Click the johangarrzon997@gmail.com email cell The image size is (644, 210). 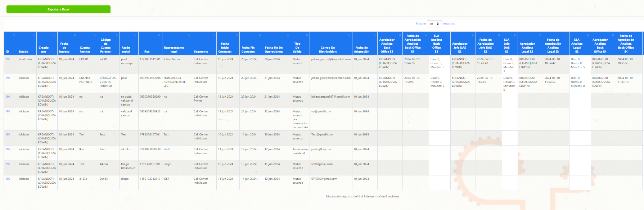[330, 97]
